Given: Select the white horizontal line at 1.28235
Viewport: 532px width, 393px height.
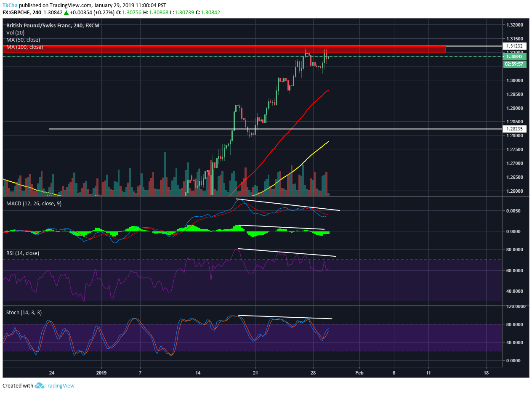Looking at the screenshot, I should (276, 129).
